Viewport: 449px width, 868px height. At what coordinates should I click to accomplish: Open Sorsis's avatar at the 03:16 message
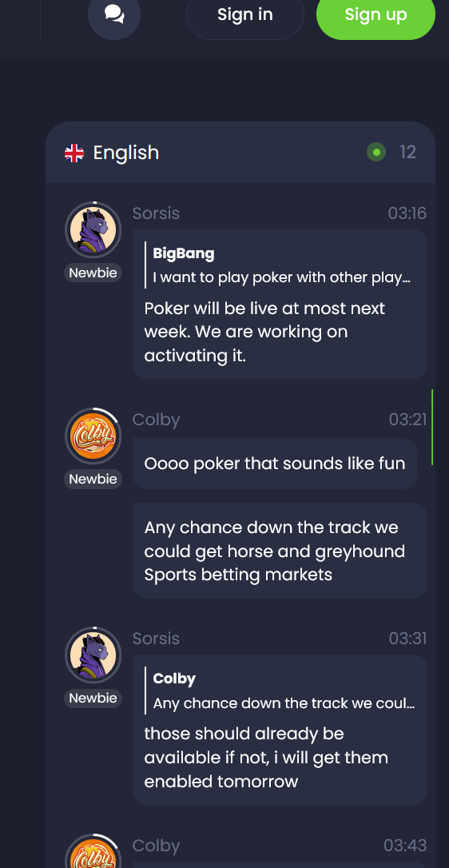pyautogui.click(x=93, y=229)
